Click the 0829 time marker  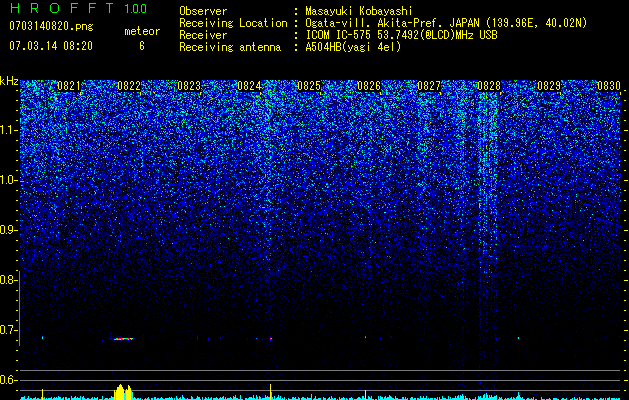pos(549,85)
